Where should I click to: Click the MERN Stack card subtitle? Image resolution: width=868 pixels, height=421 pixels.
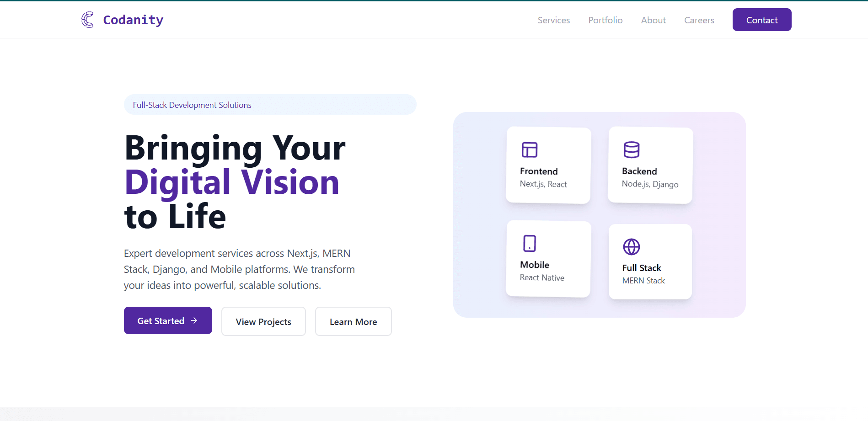[x=643, y=281]
